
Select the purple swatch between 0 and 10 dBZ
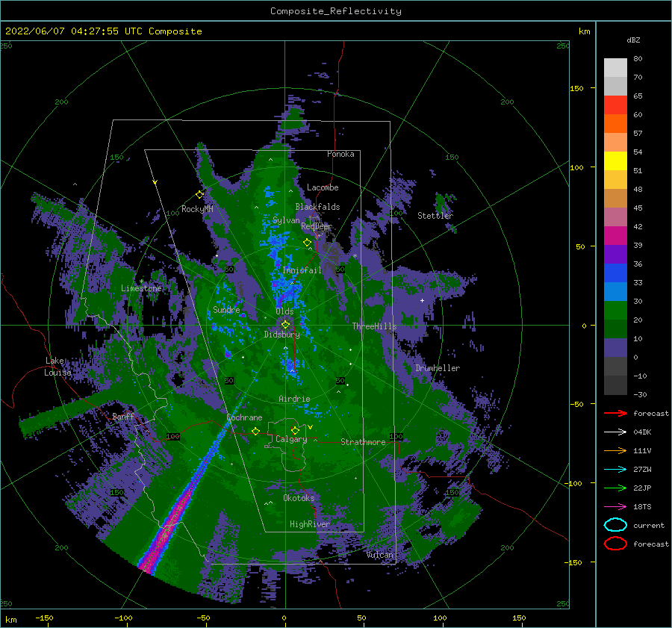[615, 348]
